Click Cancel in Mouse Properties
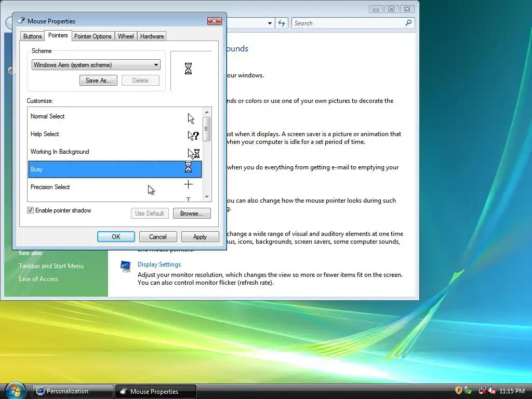Viewport: 532px width, 399px height. [x=158, y=237]
